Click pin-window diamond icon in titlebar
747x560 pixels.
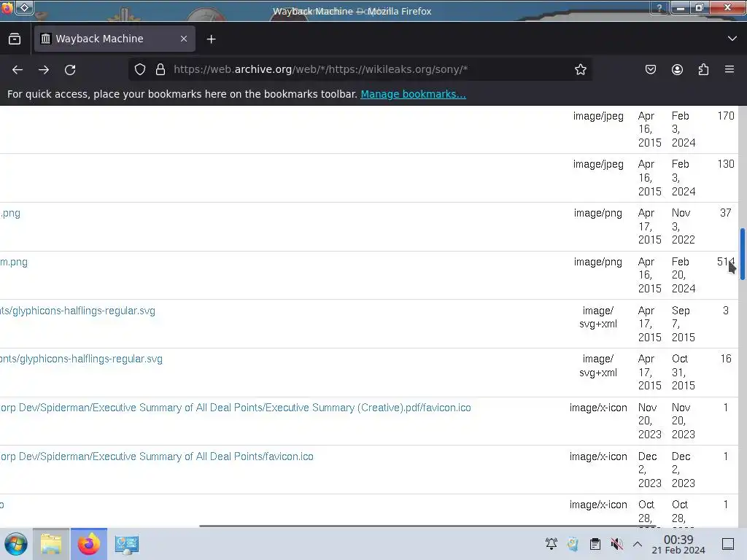(25, 7)
